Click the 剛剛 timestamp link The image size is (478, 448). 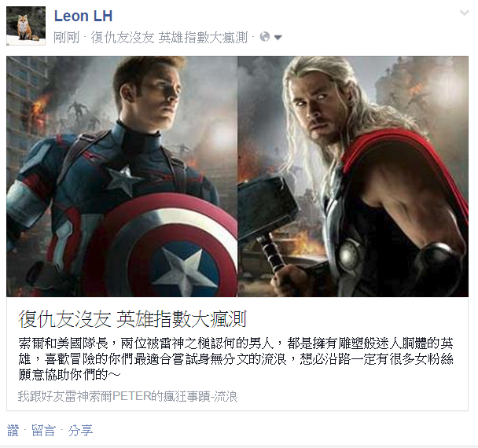tap(67, 38)
